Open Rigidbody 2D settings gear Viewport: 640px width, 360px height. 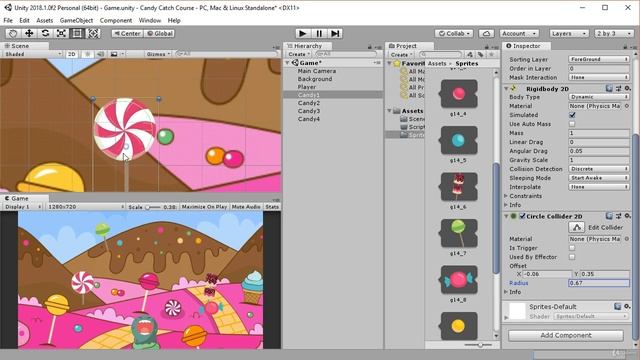coord(627,89)
